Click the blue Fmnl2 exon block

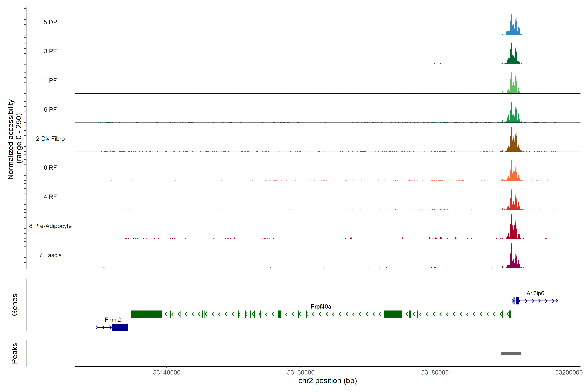(x=120, y=327)
